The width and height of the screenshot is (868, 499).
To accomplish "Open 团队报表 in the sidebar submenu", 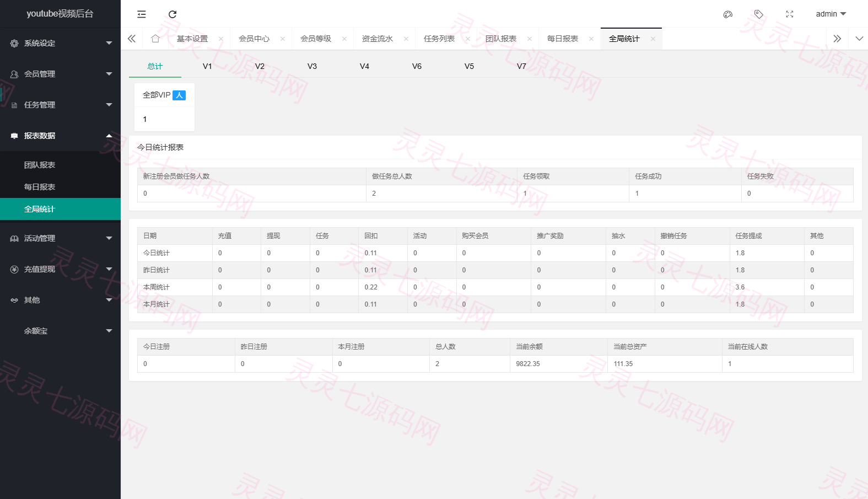I will [60, 165].
